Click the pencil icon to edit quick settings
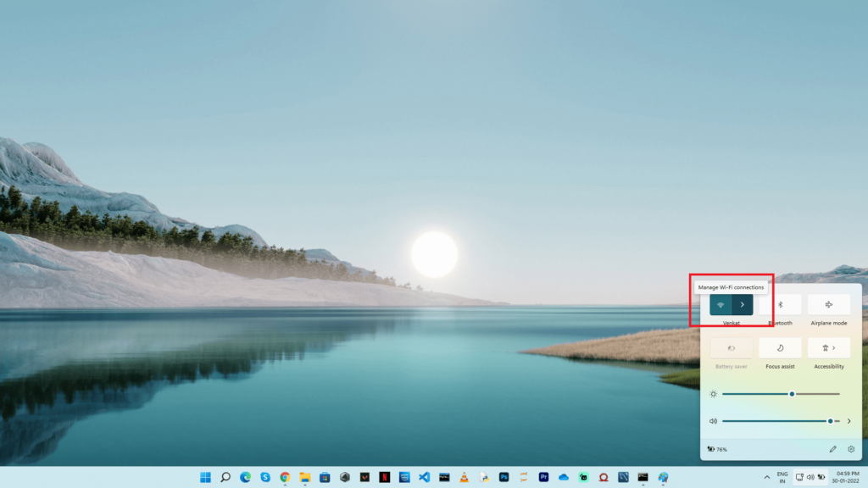Image resolution: width=868 pixels, height=488 pixels. pos(832,449)
